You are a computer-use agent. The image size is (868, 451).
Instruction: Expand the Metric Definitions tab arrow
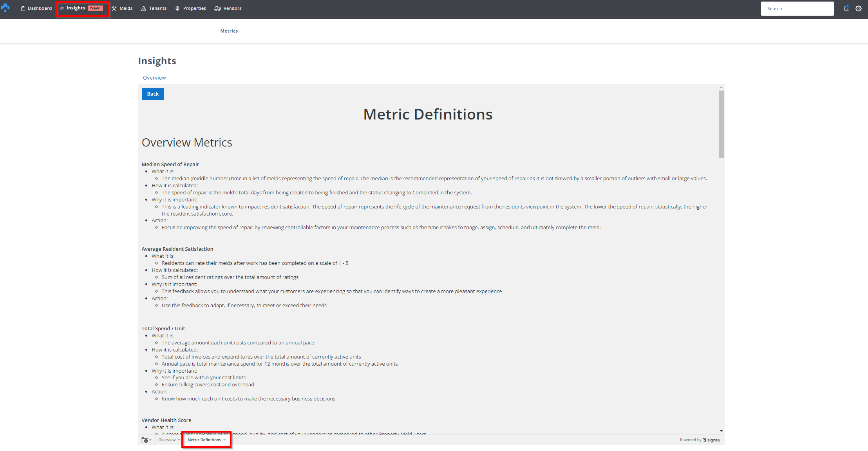(x=224, y=440)
